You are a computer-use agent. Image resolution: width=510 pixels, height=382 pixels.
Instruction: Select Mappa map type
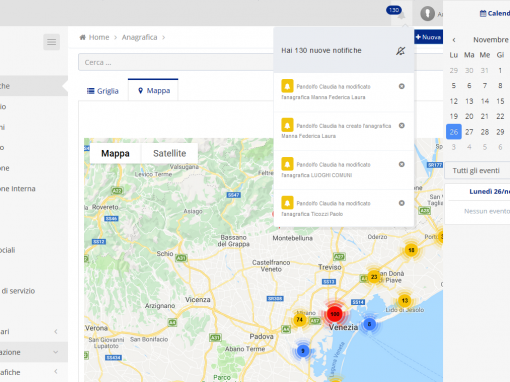(x=115, y=153)
